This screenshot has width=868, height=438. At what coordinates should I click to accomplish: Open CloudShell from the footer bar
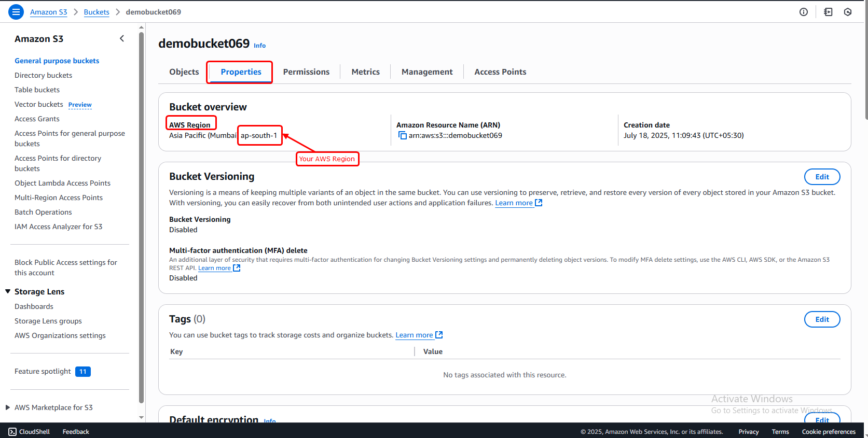click(x=29, y=431)
